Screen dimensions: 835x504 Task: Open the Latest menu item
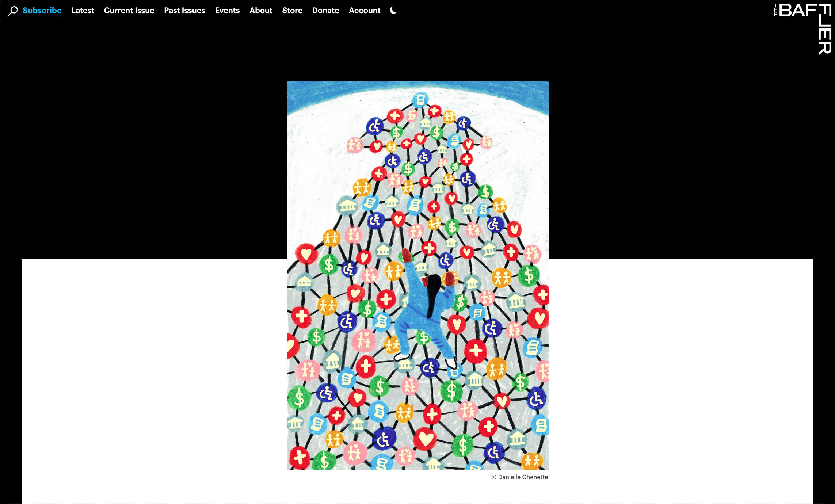tap(83, 11)
